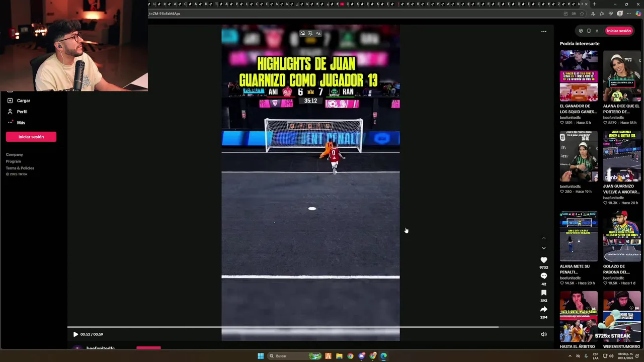The width and height of the screenshot is (644, 362).
Task: Open a new browser tab
Action: (594, 4)
